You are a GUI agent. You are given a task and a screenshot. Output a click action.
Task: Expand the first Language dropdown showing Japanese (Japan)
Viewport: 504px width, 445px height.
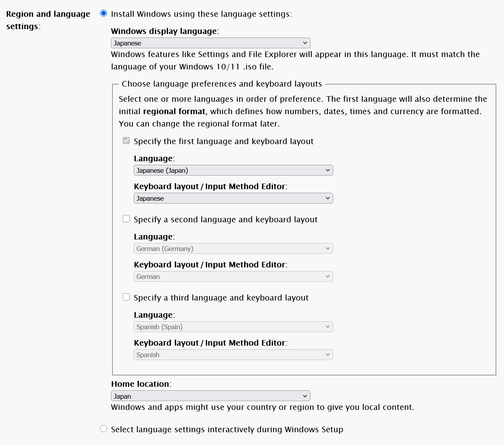click(x=233, y=170)
